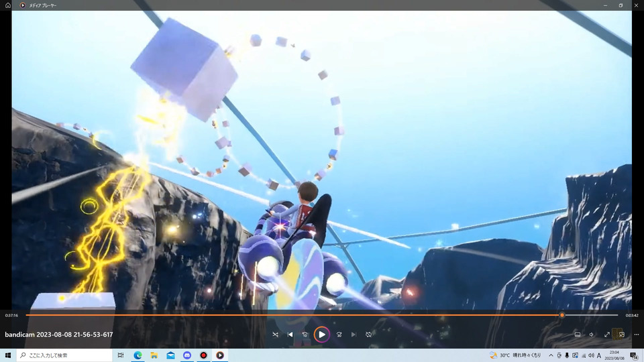644x362 pixels.
Task: Click the bandicam video title
Action: pos(59,335)
